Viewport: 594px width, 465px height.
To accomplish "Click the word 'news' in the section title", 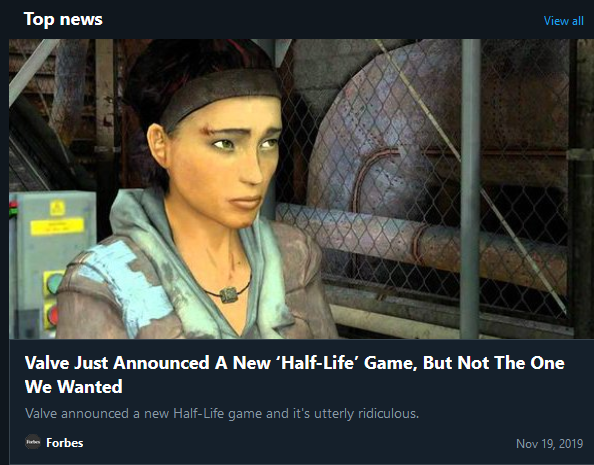I will (81, 19).
